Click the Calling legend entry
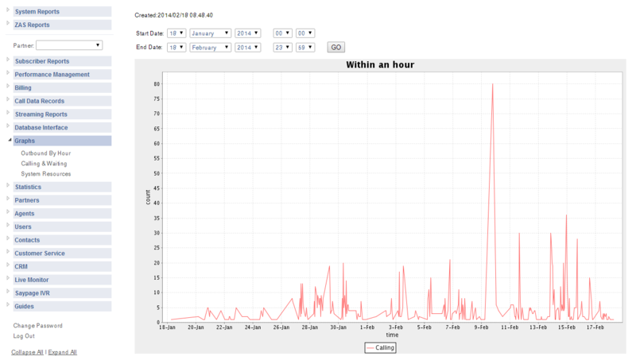The image size is (636, 364). (380, 348)
